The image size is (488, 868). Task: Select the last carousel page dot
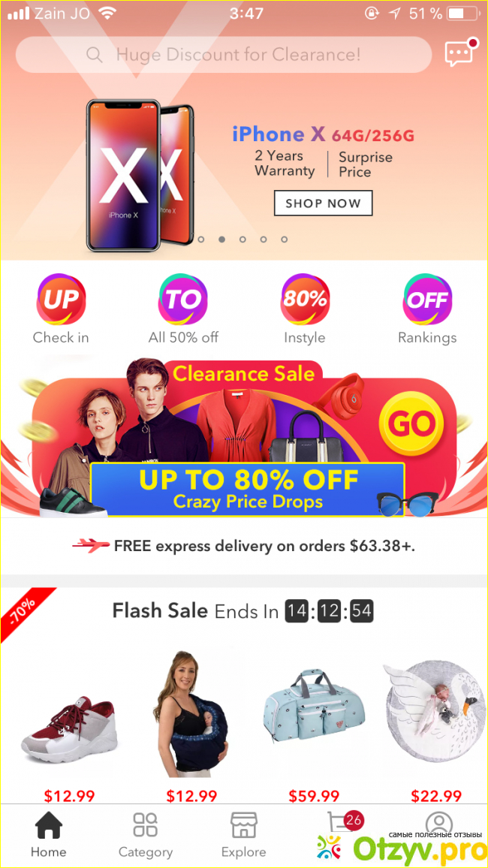[284, 240]
